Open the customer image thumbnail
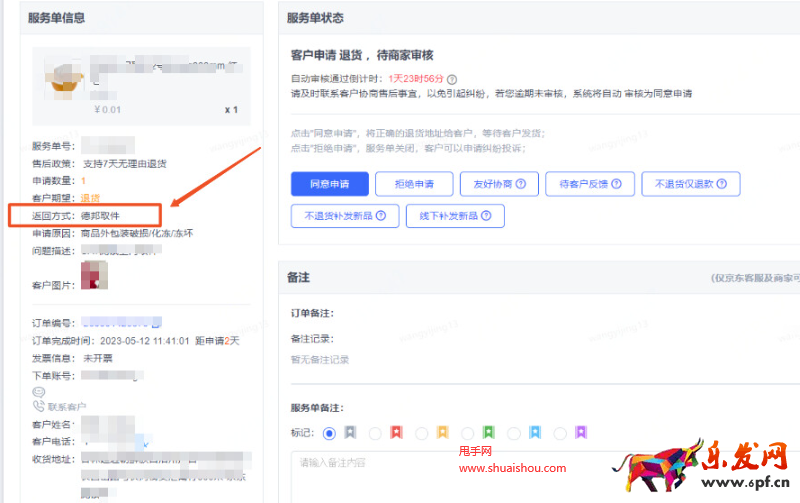The height and width of the screenshot is (503, 800). (x=94, y=275)
